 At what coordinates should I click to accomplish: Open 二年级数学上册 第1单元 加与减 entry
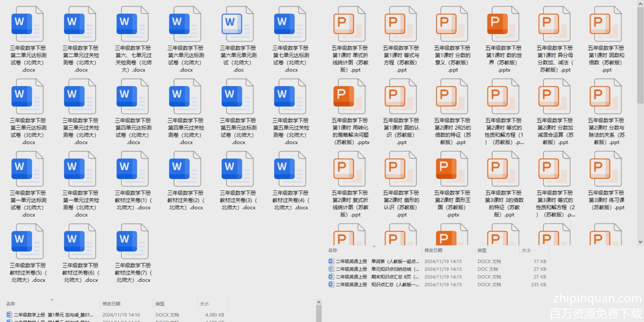[53, 315]
